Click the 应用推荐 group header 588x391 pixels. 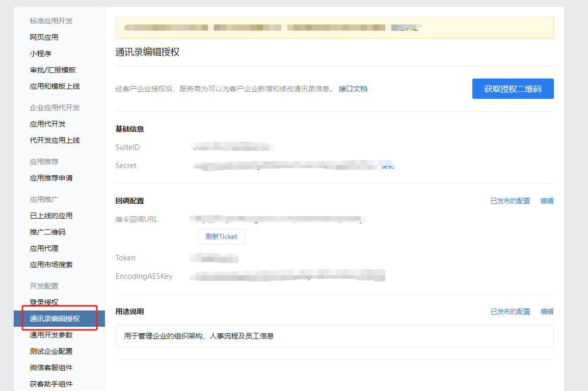pyautogui.click(x=44, y=162)
